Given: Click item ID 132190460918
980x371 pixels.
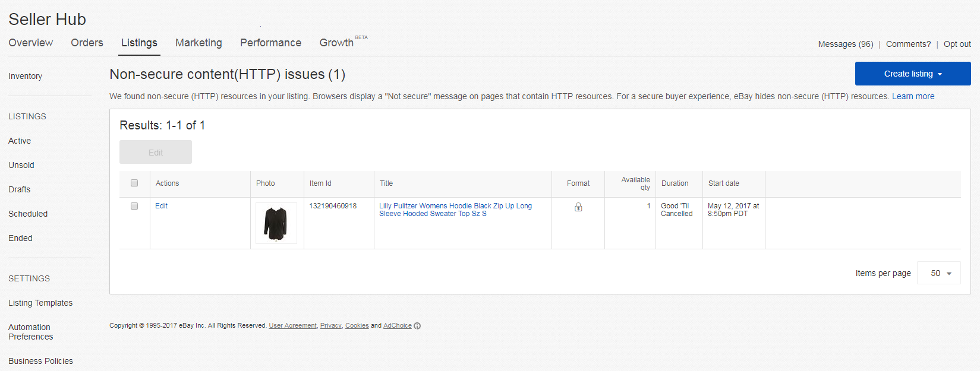Looking at the screenshot, I should tap(333, 206).
